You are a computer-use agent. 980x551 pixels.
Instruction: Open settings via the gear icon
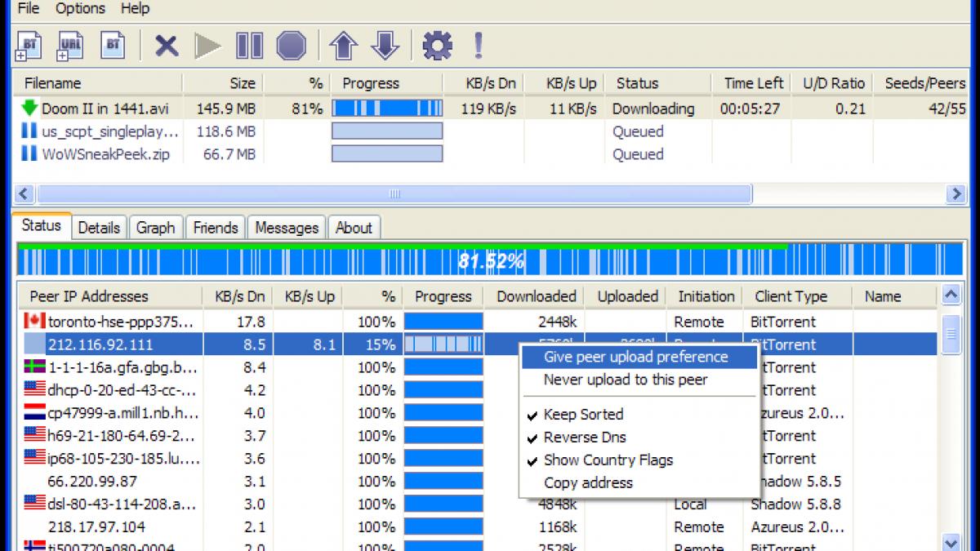[437, 46]
